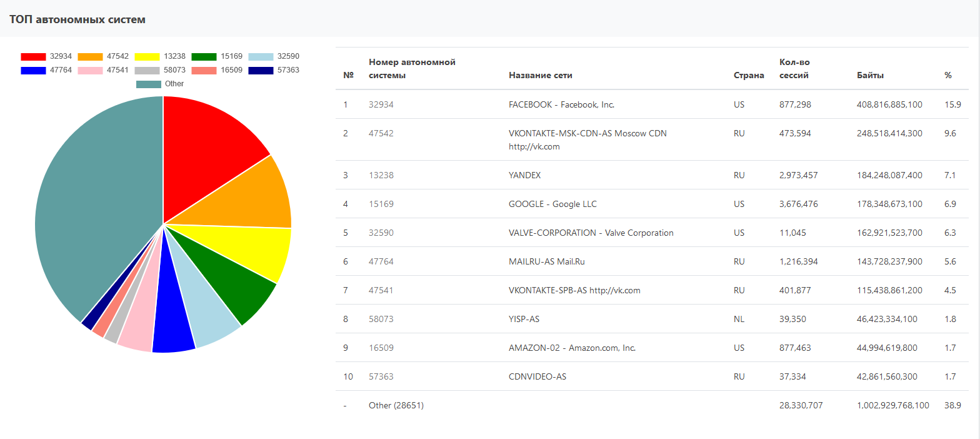Viewport: 980px width, 439px height.
Task: Click bytes value '1,002,929,768,100'
Action: pyautogui.click(x=892, y=405)
